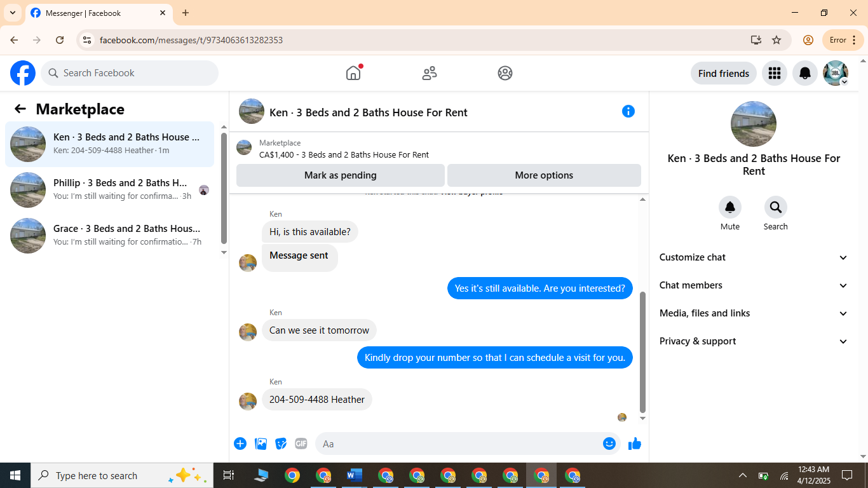Send a thumbs-up like
The width and height of the screenshot is (868, 488).
click(635, 444)
